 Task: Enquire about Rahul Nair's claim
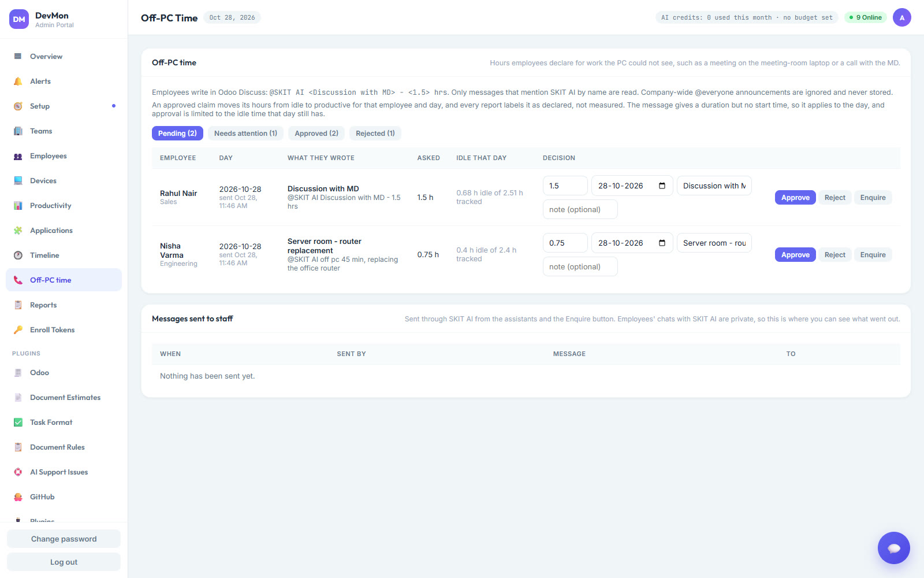click(873, 198)
